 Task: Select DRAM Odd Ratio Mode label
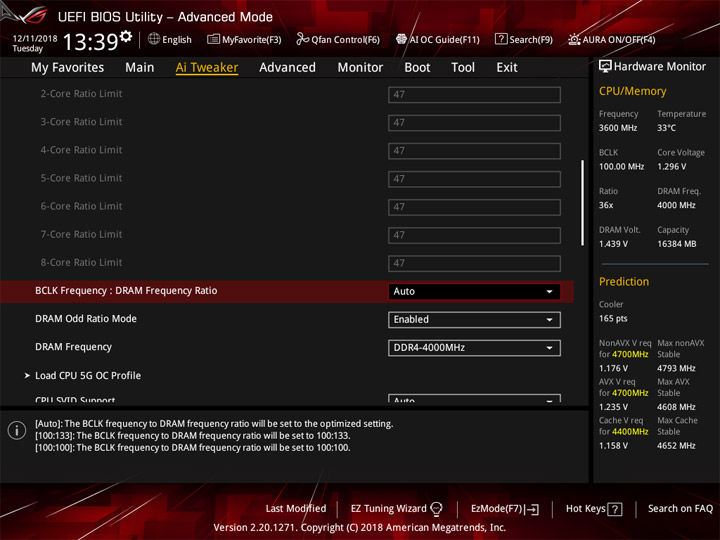tap(86, 319)
